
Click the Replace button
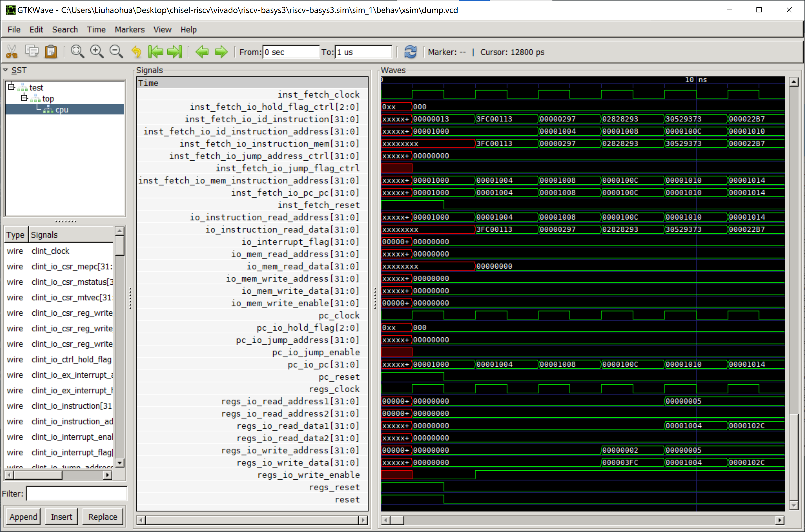click(103, 517)
